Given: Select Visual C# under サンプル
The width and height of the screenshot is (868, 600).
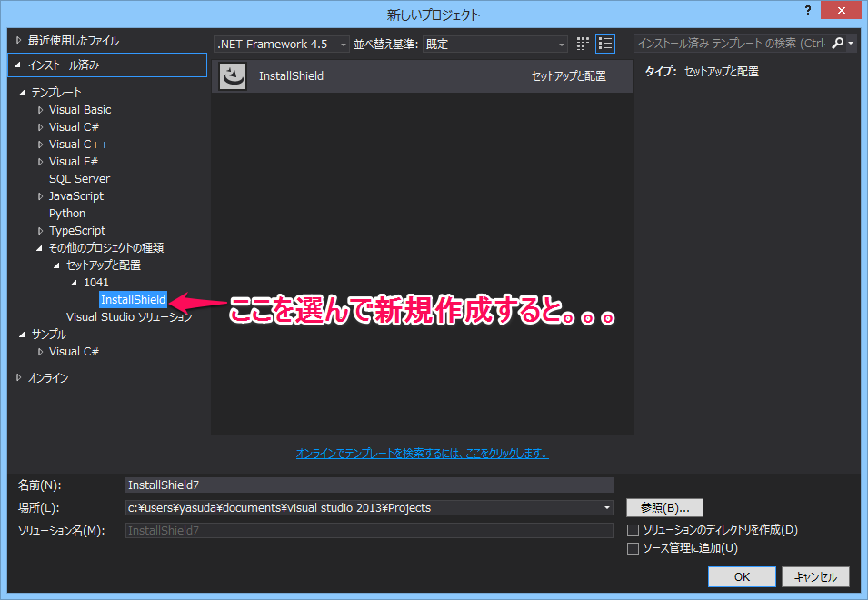Looking at the screenshot, I should 74,352.
